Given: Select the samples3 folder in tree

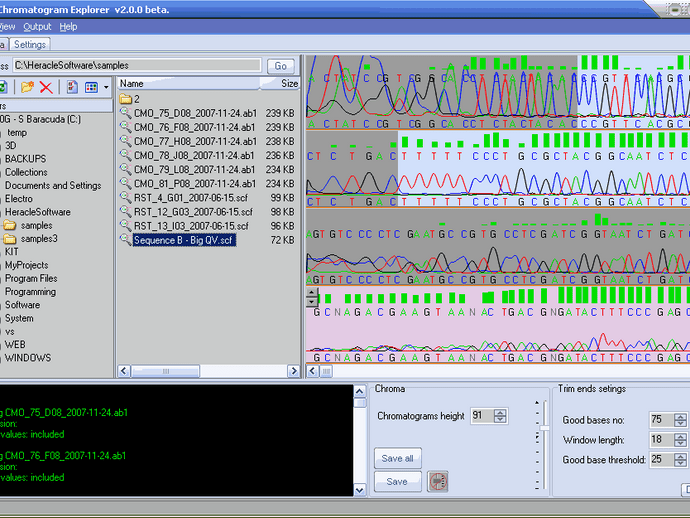Looking at the screenshot, I should pyautogui.click(x=39, y=239).
